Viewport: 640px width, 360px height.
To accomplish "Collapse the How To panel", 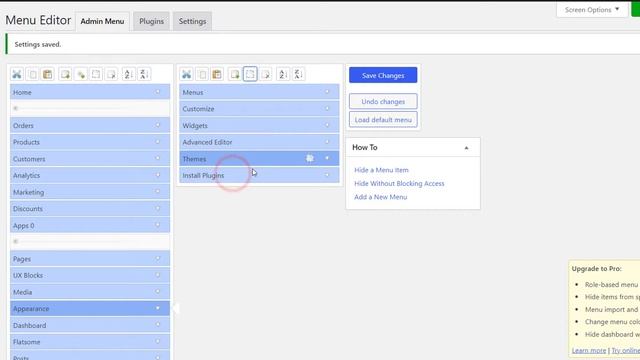I will click(466, 148).
